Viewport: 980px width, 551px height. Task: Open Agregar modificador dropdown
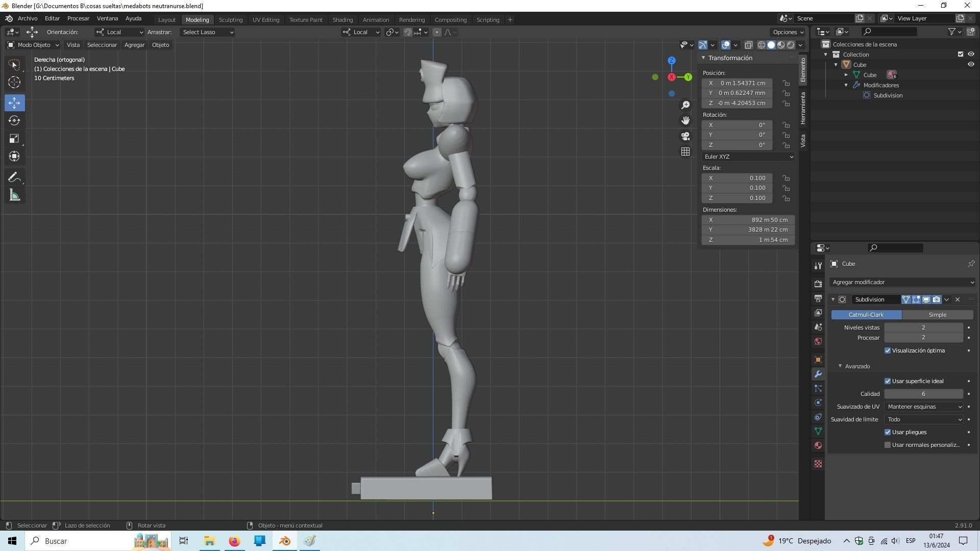902,282
